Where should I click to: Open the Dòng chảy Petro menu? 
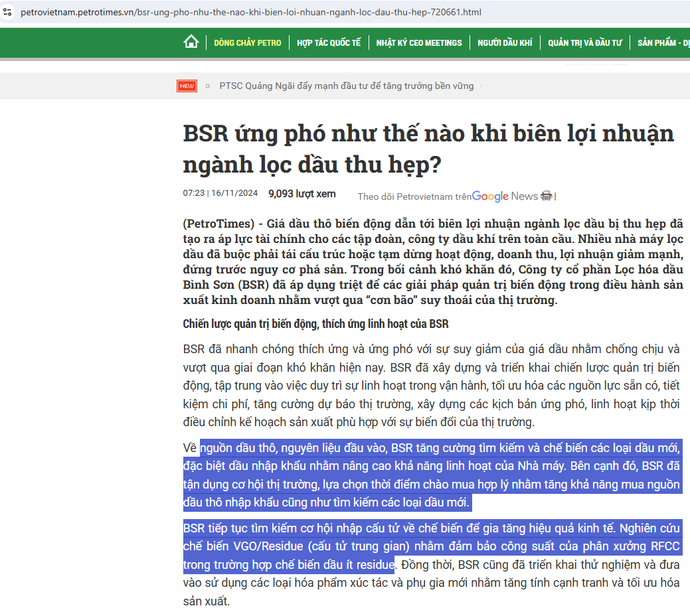click(247, 42)
